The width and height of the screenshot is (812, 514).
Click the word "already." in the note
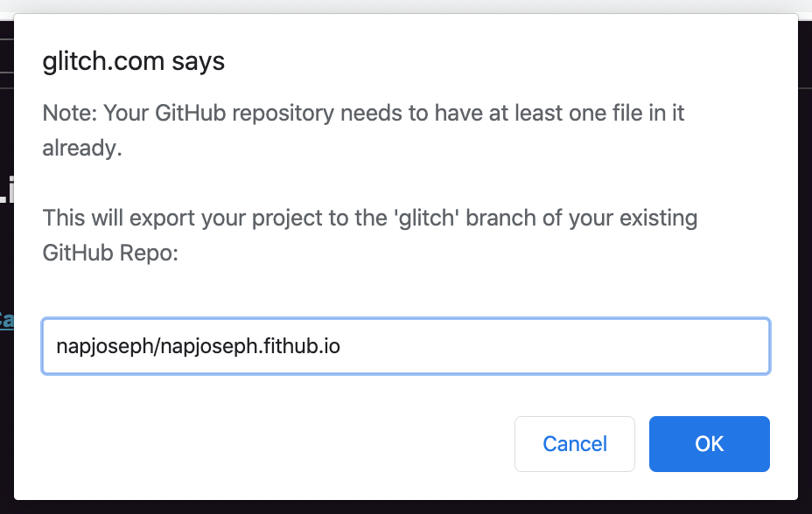click(x=81, y=148)
